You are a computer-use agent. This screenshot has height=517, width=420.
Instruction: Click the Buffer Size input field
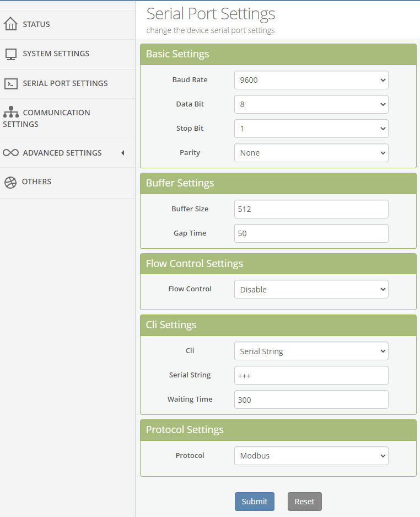[311, 209]
